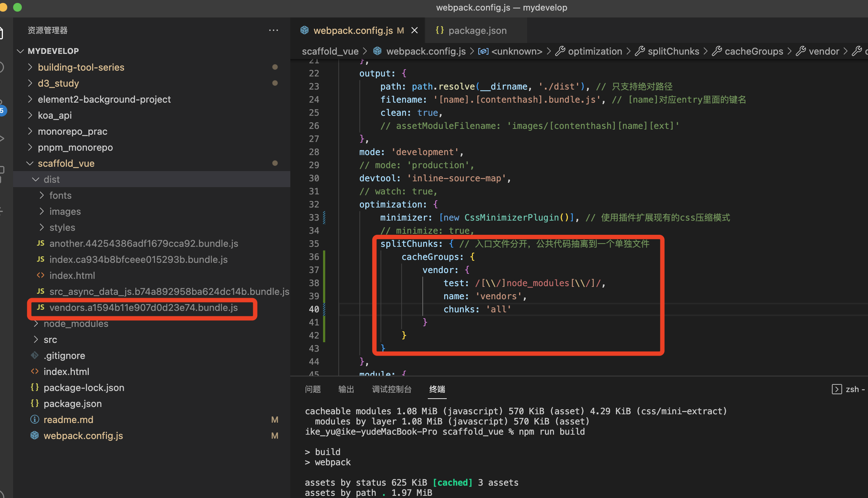Open vendors.a1594b11e907d0d23e74.bundle.js file

[x=143, y=308]
